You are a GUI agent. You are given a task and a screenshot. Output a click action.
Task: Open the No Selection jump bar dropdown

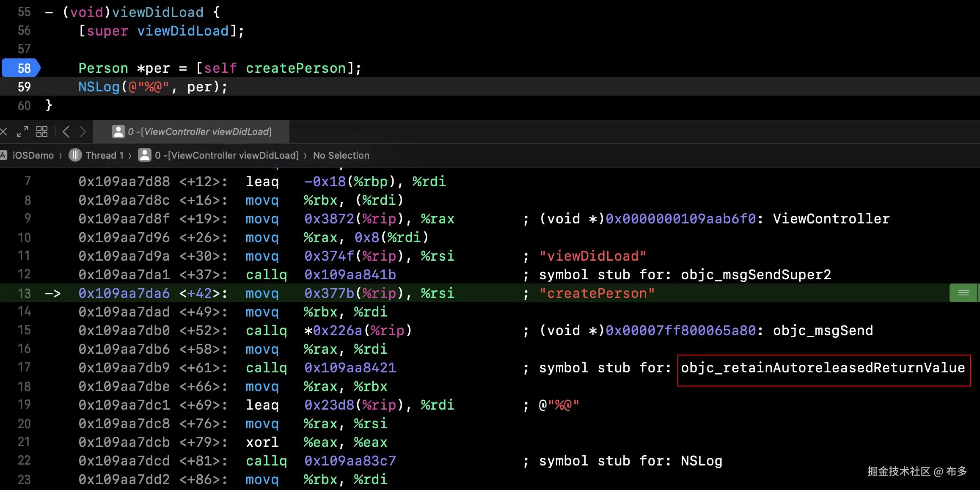point(341,155)
